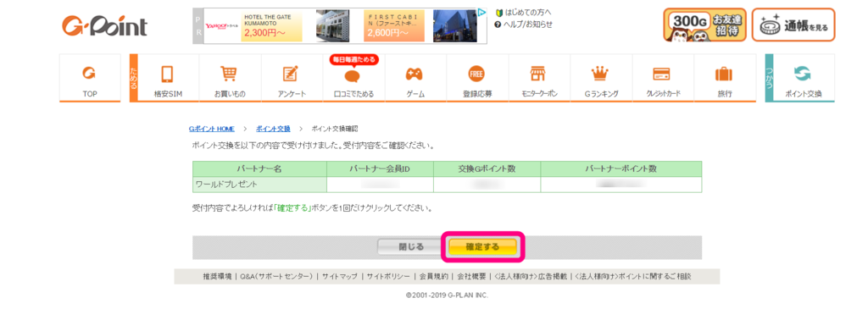Go to Gポイント HOME breadcrumb

211,129
